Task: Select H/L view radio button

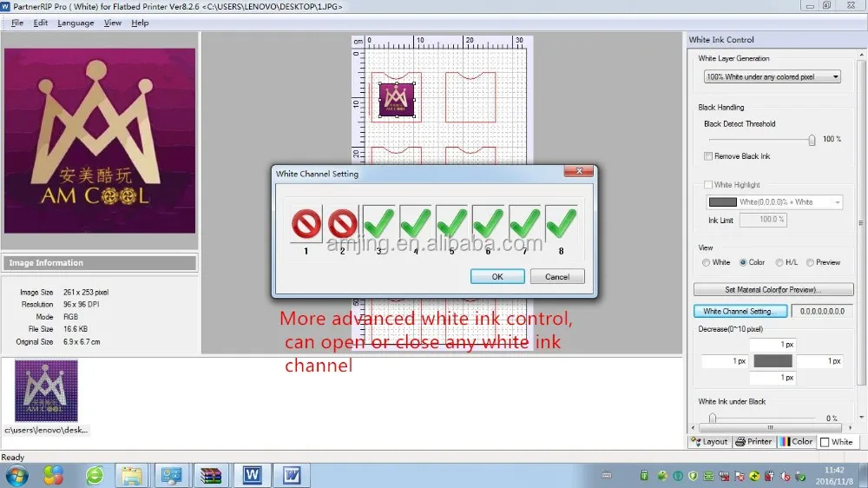Action: click(779, 262)
